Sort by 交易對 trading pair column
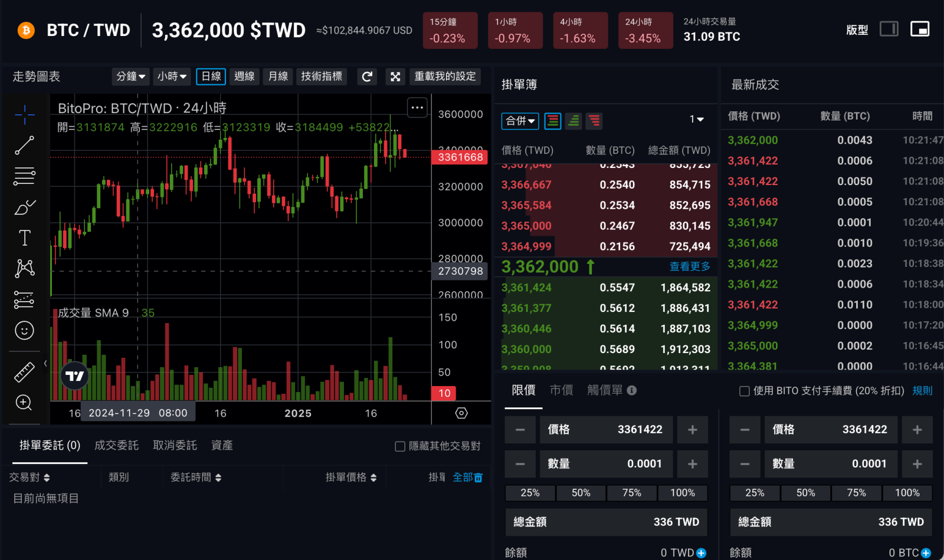The image size is (944, 560). pos(29,477)
